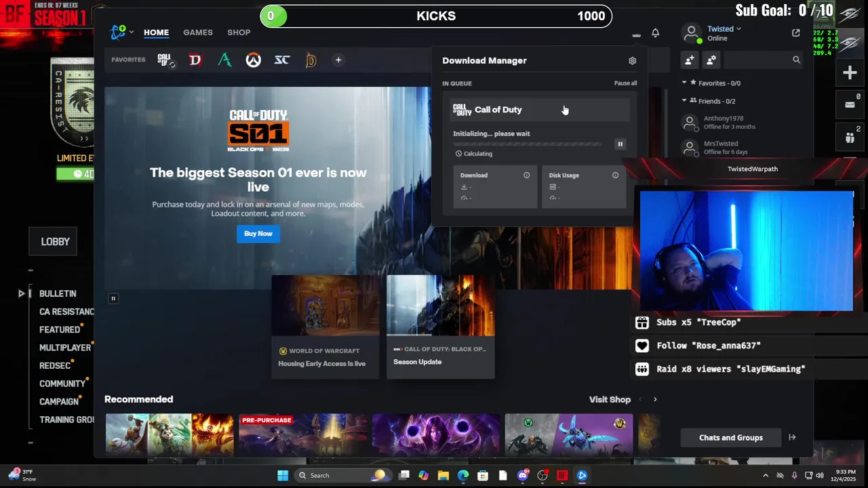The height and width of the screenshot is (488, 868).
Task: Pause the banner carousel
Action: [x=113, y=298]
